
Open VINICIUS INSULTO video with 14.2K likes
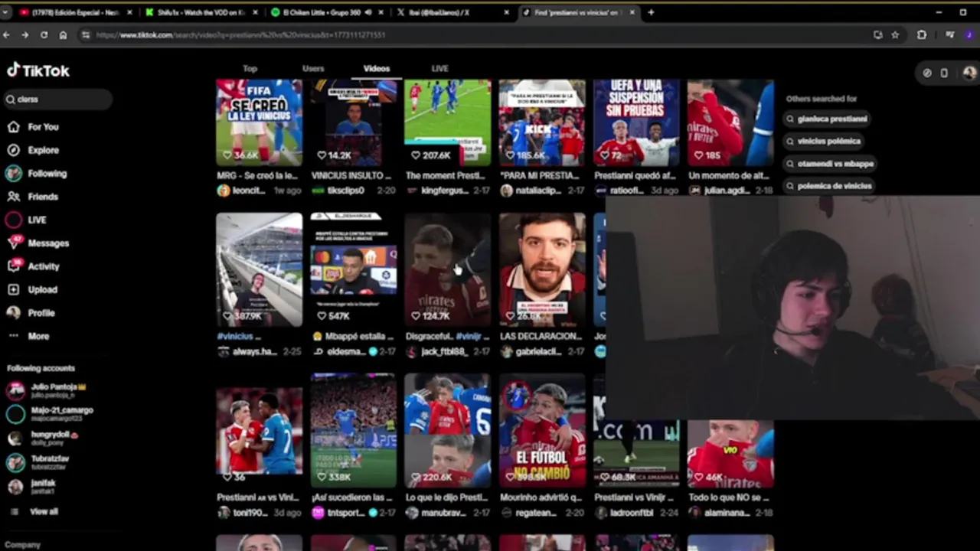point(354,122)
